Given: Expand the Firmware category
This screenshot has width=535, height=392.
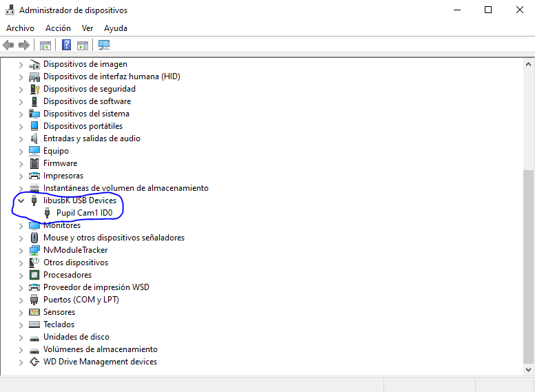Looking at the screenshot, I should pyautogui.click(x=21, y=163).
